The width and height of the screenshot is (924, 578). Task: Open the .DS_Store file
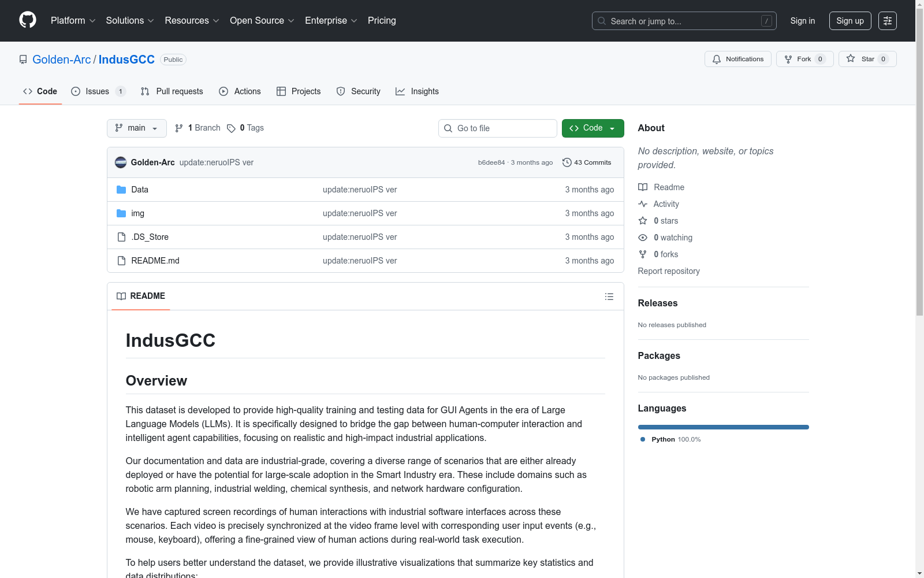click(x=150, y=237)
